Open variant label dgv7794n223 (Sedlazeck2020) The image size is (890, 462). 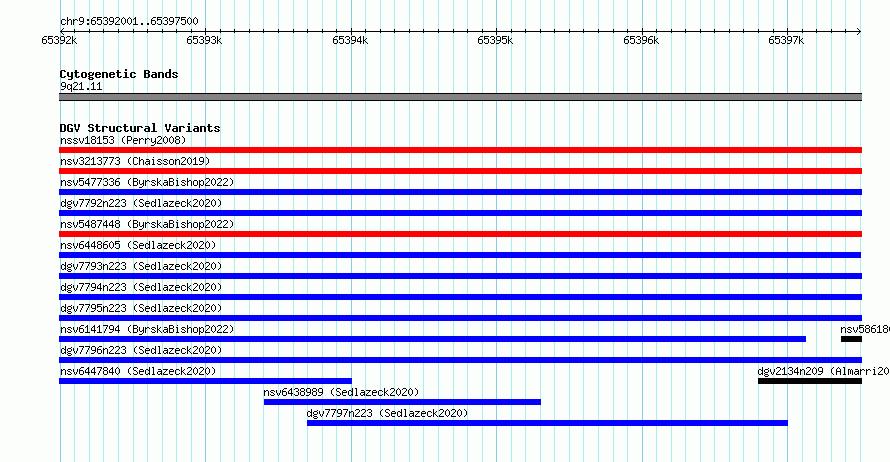tap(141, 287)
